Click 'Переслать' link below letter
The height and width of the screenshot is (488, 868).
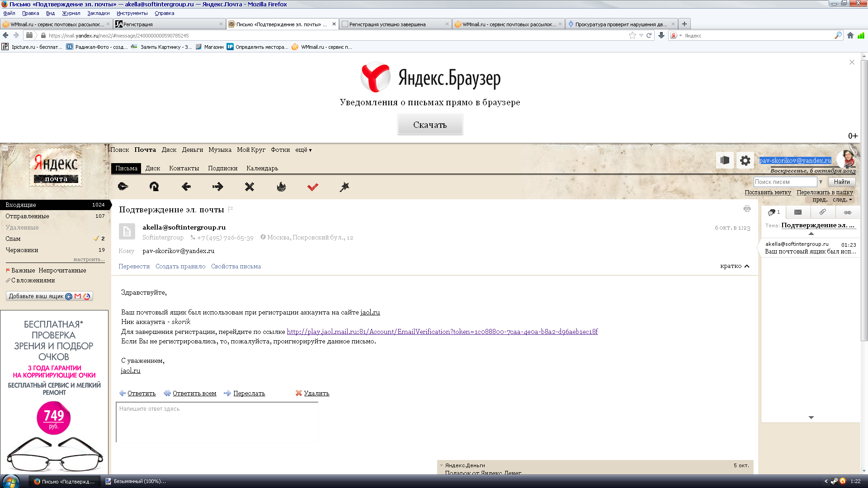[x=249, y=393]
